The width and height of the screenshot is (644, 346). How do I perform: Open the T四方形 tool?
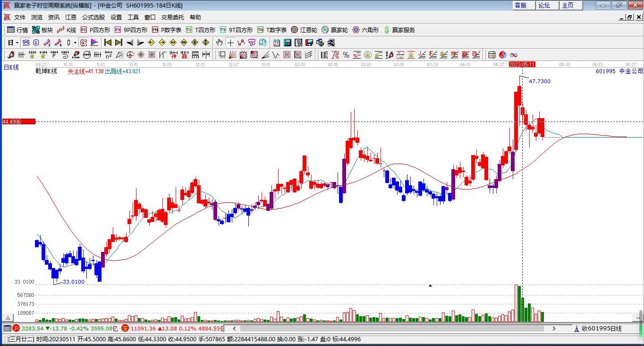tap(200, 30)
